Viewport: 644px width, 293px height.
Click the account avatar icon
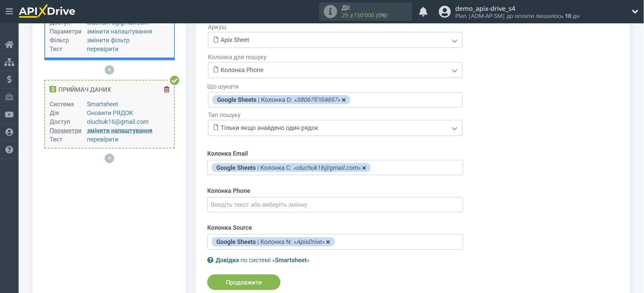(x=445, y=12)
